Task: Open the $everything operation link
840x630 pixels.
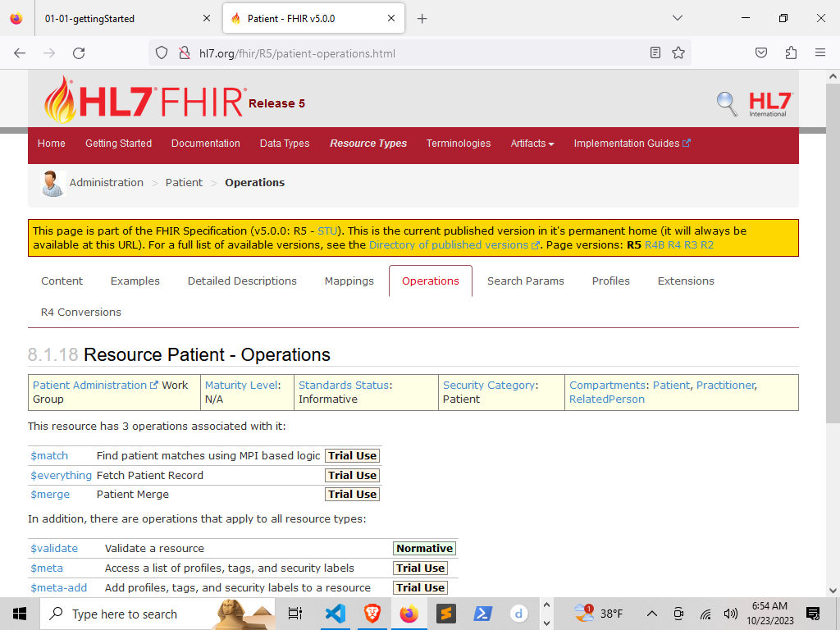Action: click(61, 476)
